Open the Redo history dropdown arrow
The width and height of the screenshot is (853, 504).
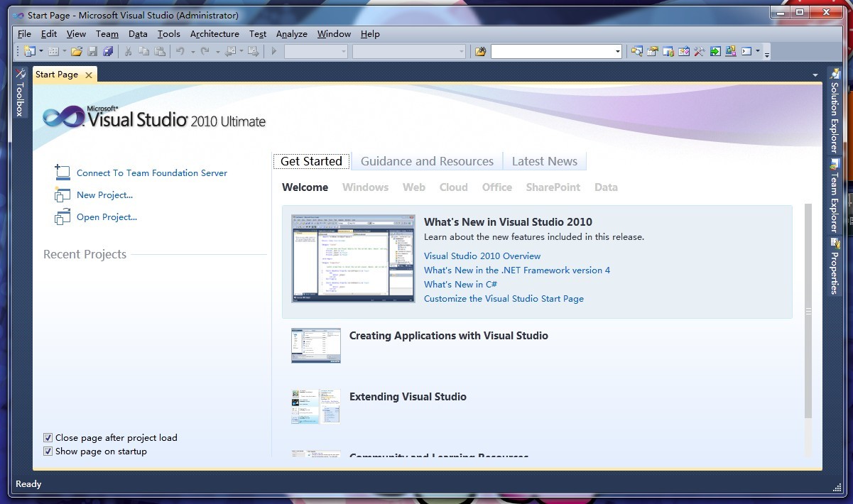(x=217, y=51)
